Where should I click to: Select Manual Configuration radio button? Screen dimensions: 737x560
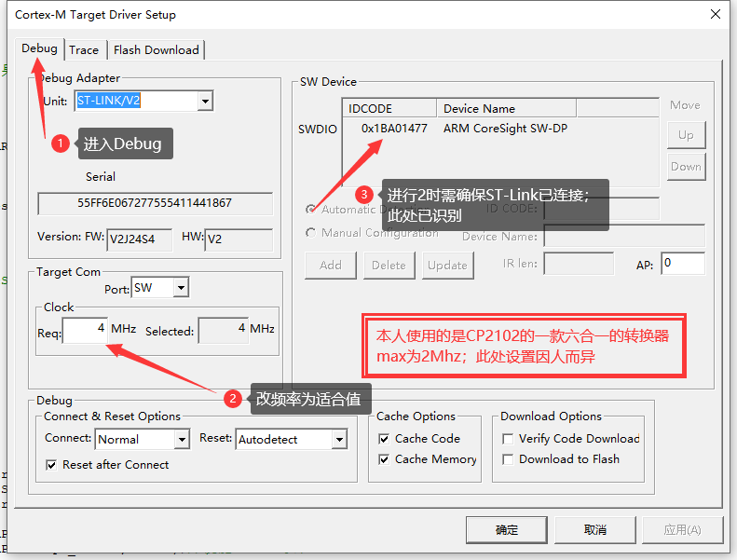point(310,232)
